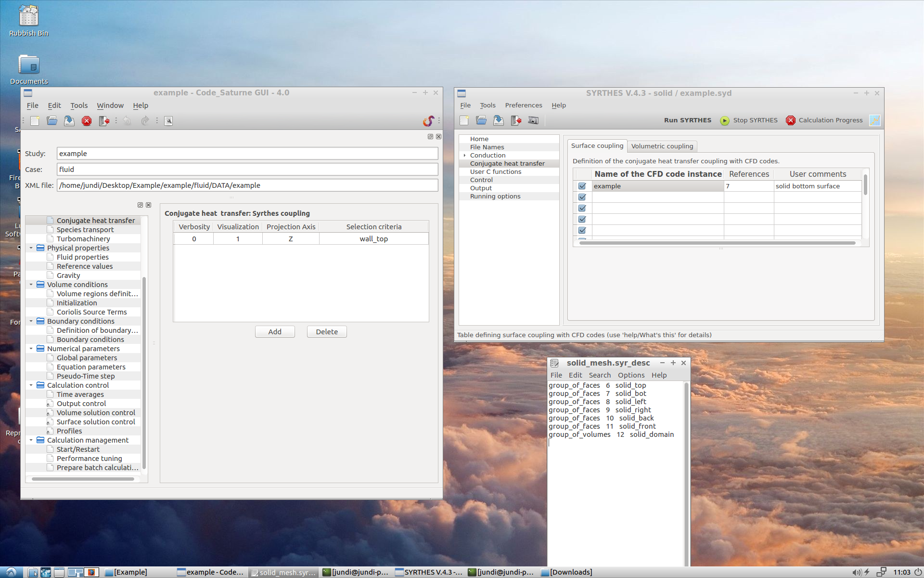
Task: Collapse the Physical properties tree folder
Action: coord(31,248)
